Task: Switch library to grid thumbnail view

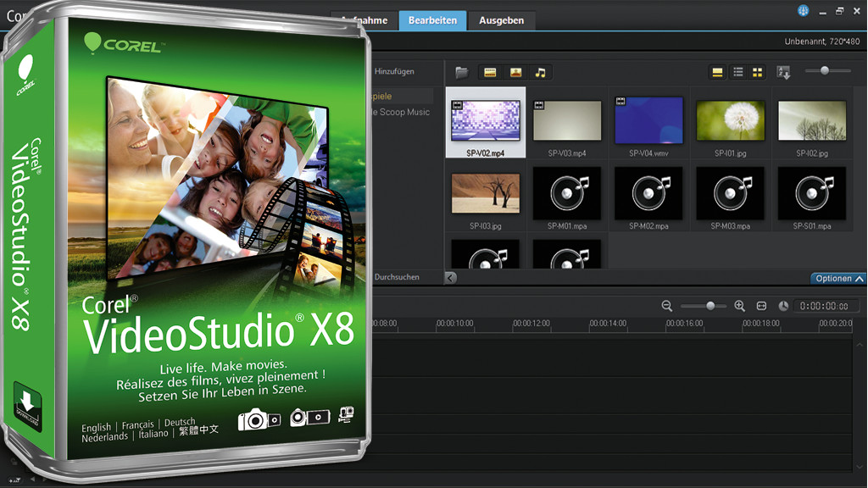Action: point(757,73)
